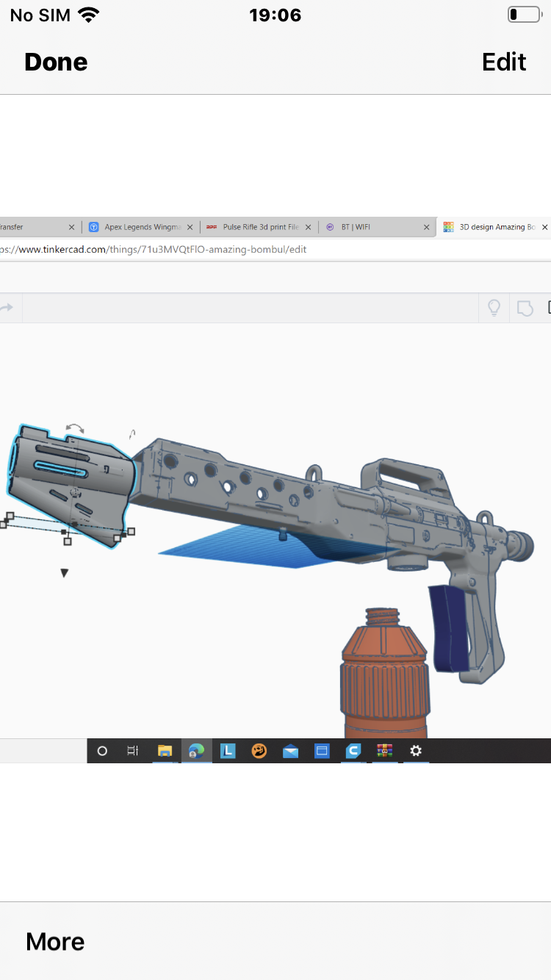The height and width of the screenshot is (980, 551).
Task: Click the rotation arrow above selected barrel
Action: pos(75,428)
